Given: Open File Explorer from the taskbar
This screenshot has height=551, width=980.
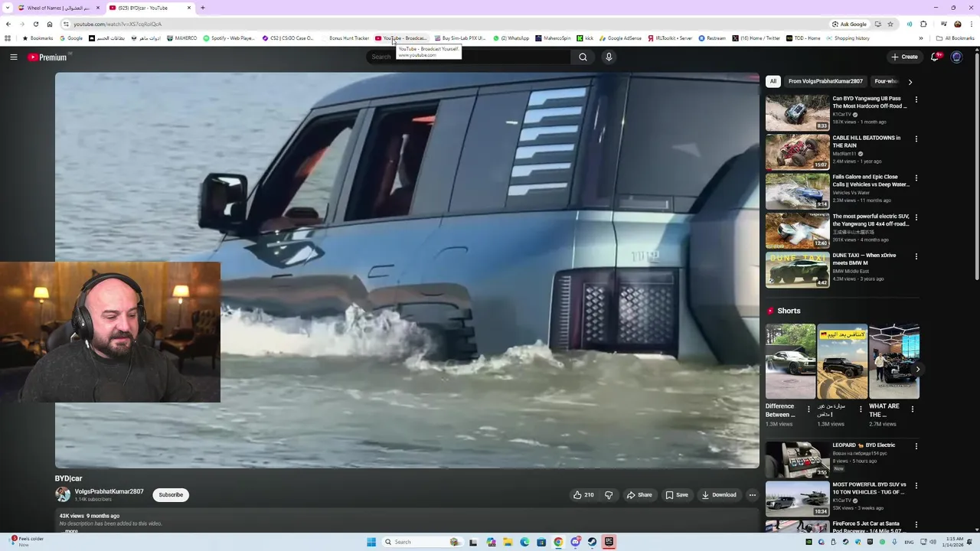Looking at the screenshot, I should 508,542.
